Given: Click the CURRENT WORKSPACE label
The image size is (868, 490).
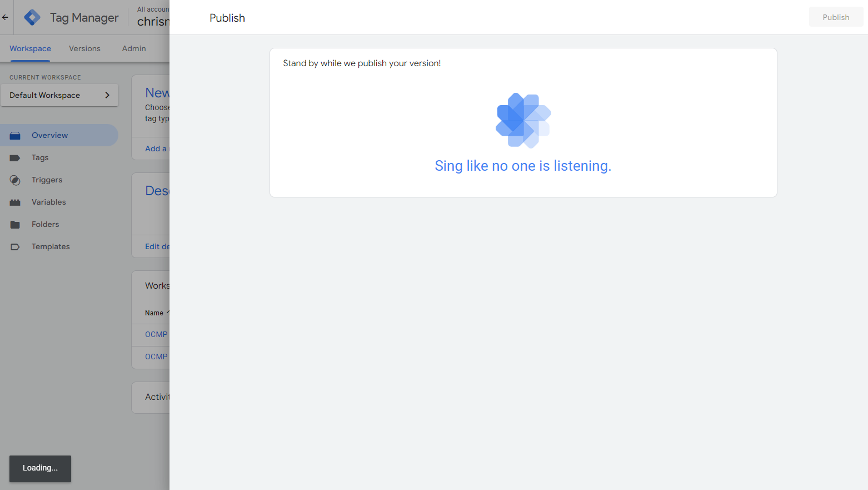Looking at the screenshot, I should pyautogui.click(x=45, y=77).
